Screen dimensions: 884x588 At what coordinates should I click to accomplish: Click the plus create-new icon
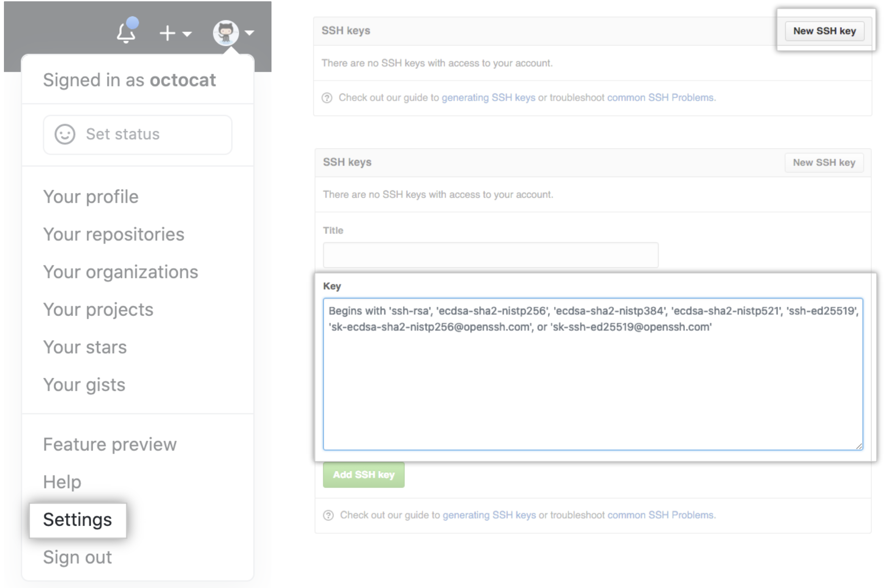tap(167, 33)
